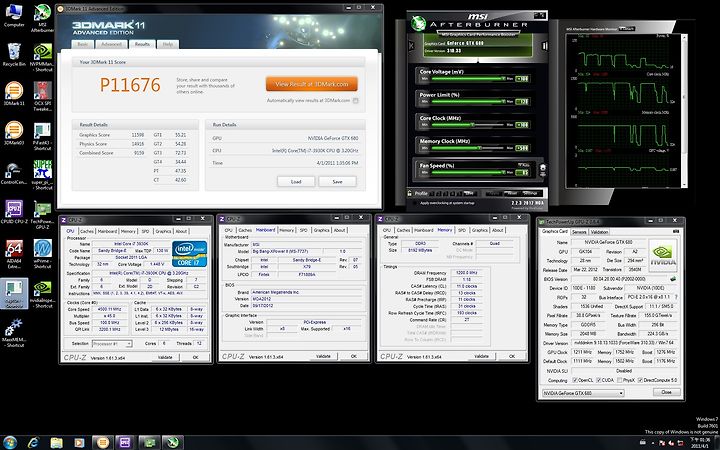Adjust the Memory Clock slider in Afterburner
Image resolution: width=720 pixels, height=450 pixels.
point(469,148)
